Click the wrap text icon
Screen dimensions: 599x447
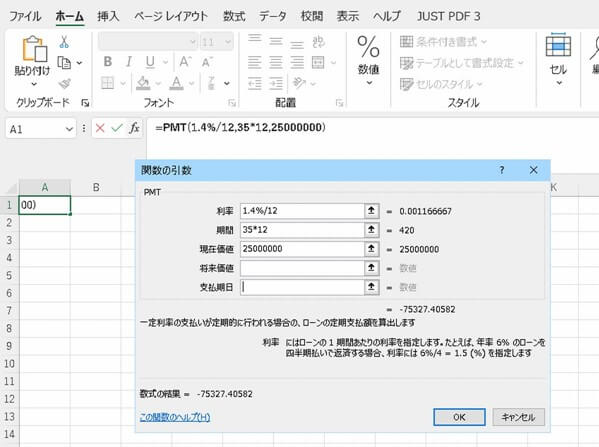click(318, 42)
